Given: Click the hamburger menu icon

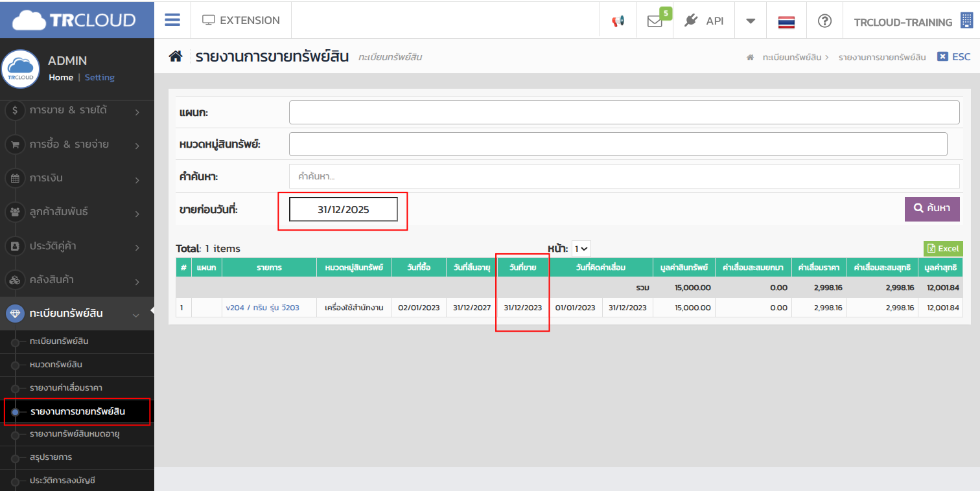Looking at the screenshot, I should click(x=172, y=20).
